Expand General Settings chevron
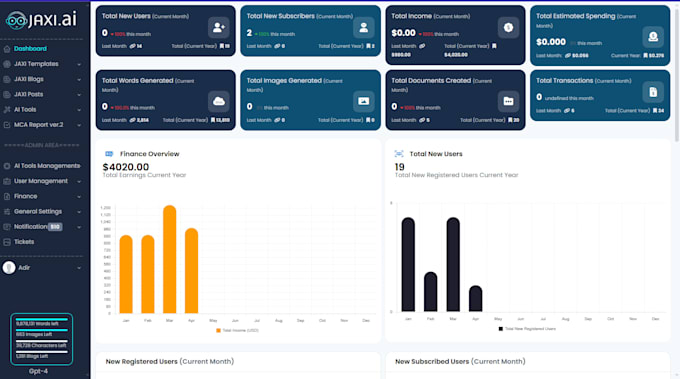 click(x=79, y=212)
